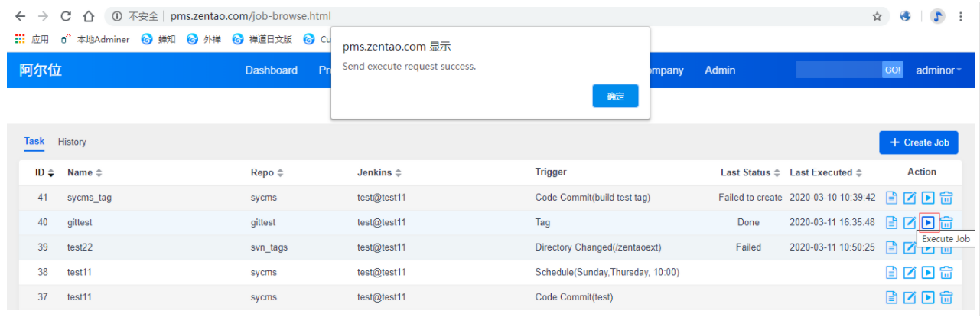Bookmark this page with star icon

pyautogui.click(x=877, y=16)
